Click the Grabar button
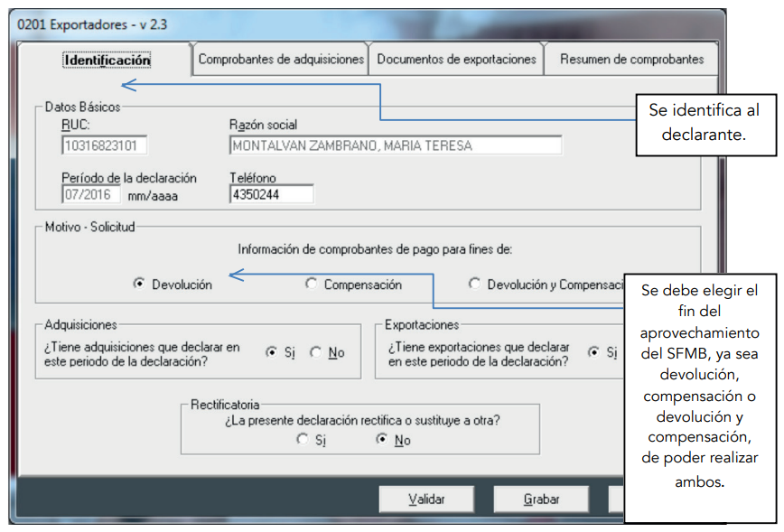Viewport: 784px width, 532px height. point(540,499)
